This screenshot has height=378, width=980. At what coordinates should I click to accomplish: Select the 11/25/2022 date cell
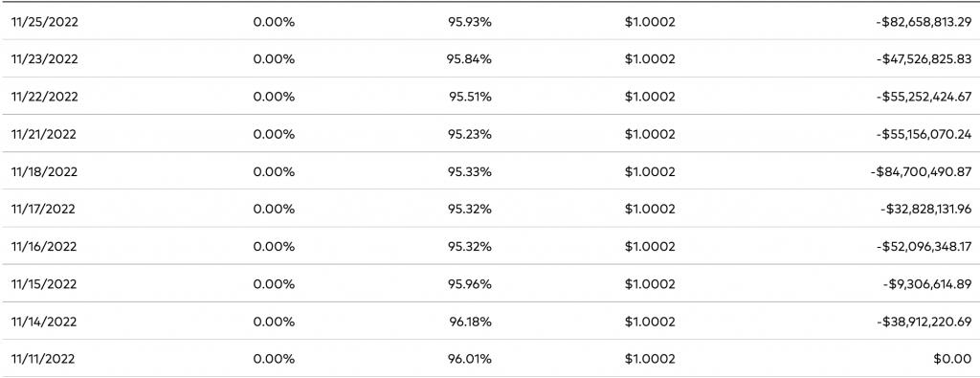[x=44, y=22]
